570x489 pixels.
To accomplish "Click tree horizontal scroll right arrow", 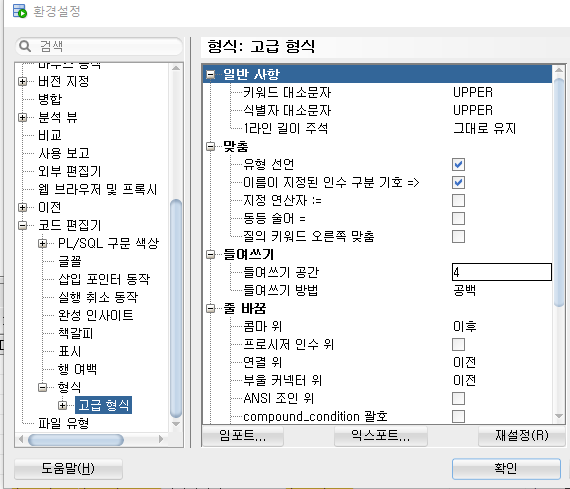I will point(161,440).
